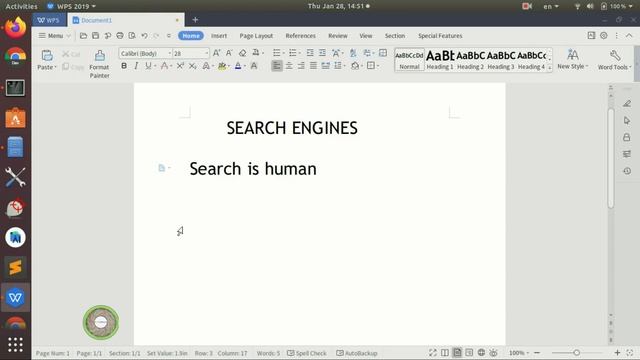This screenshot has height=360, width=640.
Task: Center-align the paragraph
Action: tap(289, 66)
